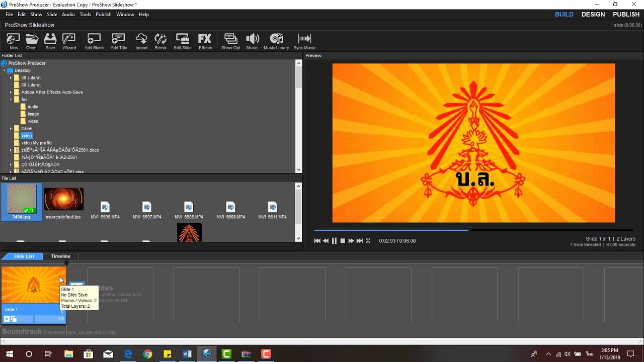Select the MVI_5596.MP4 file

105,210
